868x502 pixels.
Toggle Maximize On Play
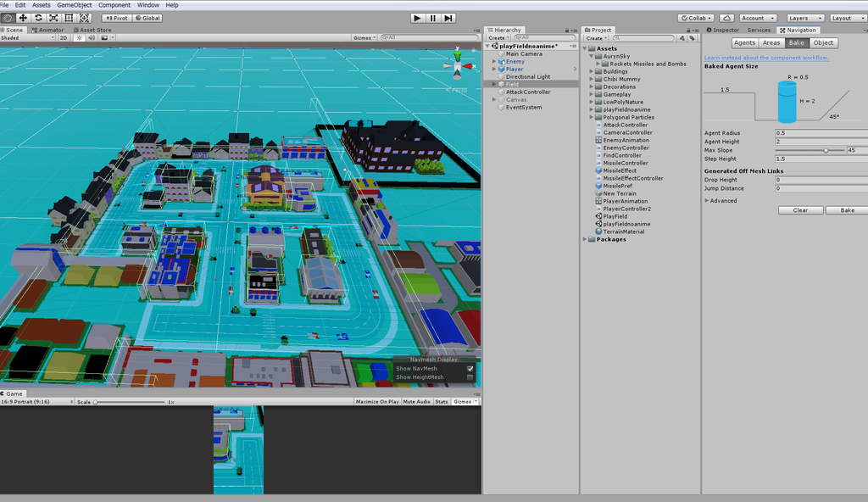(377, 402)
